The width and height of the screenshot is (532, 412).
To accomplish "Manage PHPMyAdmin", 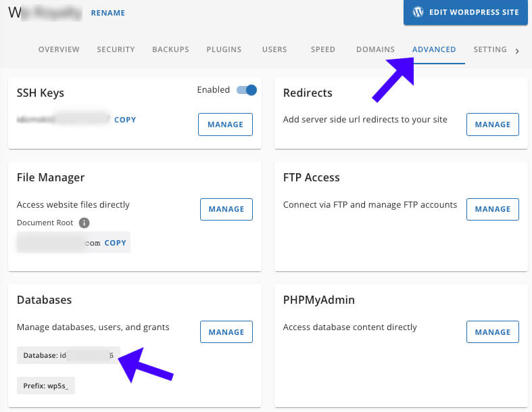I will click(x=493, y=332).
